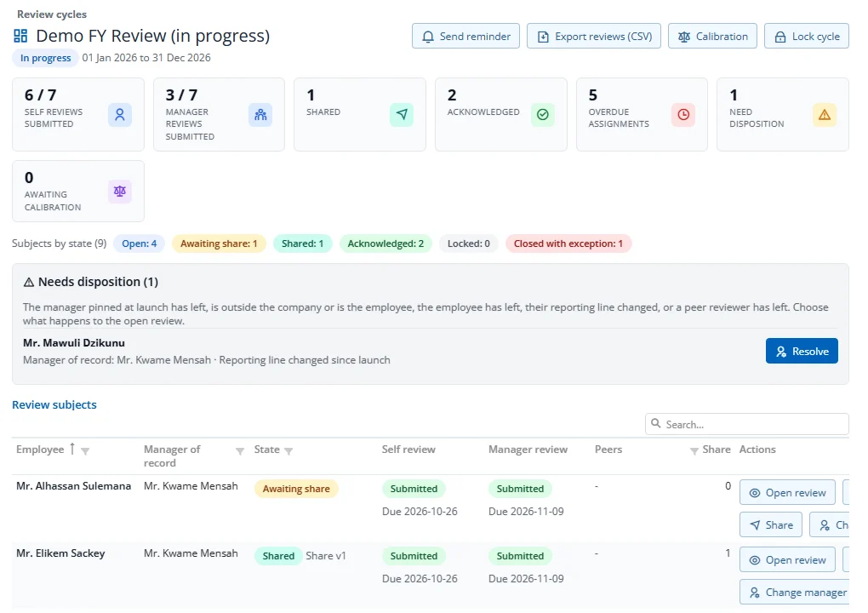Filter subjects by Open: 4 chip

pos(139,243)
